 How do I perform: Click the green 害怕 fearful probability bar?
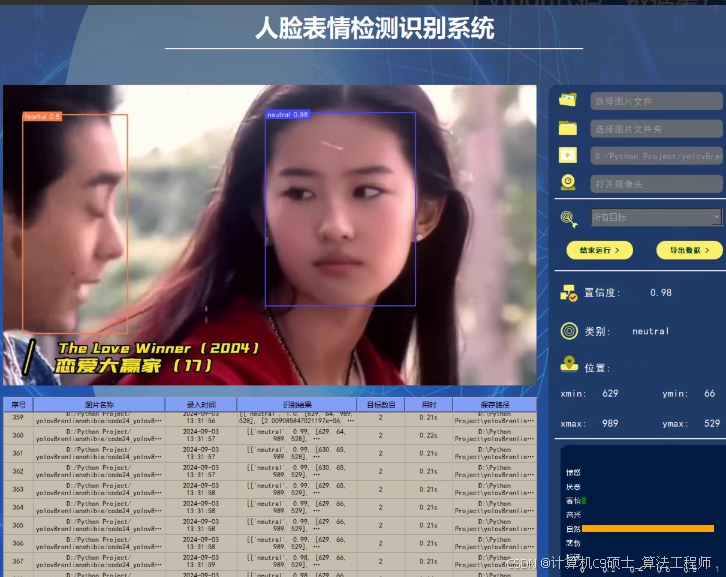(x=584, y=501)
